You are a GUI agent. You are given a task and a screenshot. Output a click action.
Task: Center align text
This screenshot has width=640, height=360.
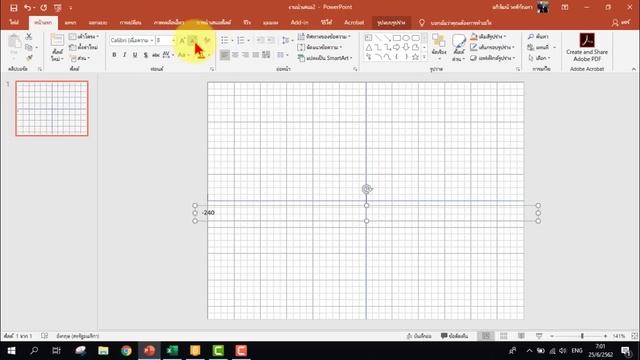click(x=235, y=55)
